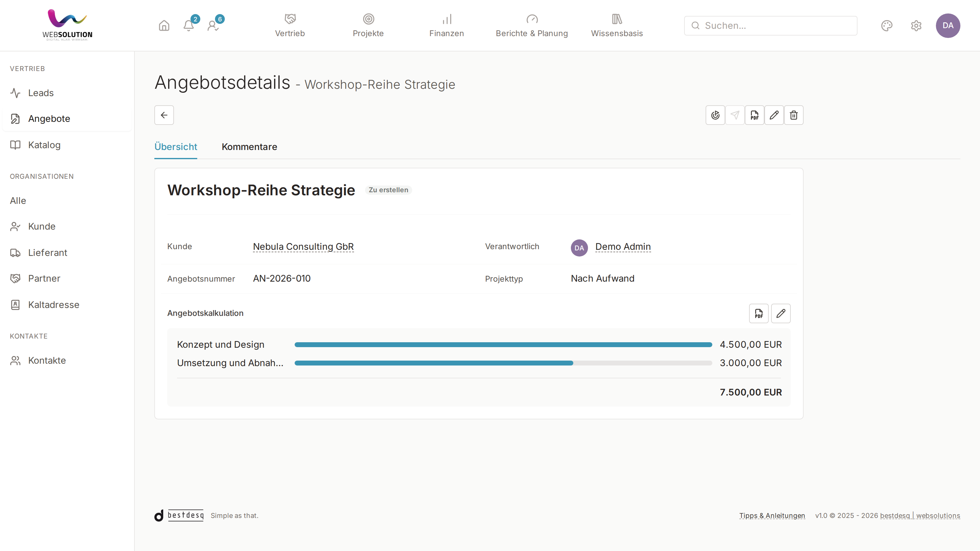Download Angebotskalkulation PDF
Viewport: 980px width, 551px height.
click(x=759, y=313)
